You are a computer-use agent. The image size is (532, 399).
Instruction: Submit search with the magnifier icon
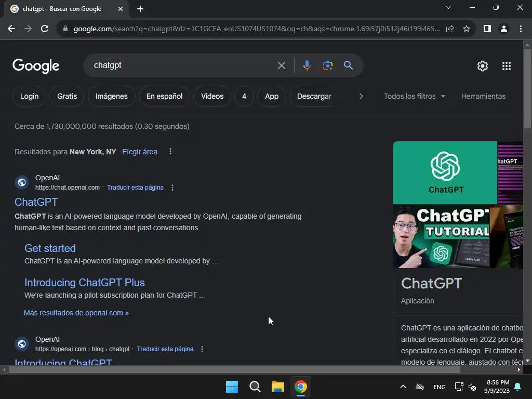click(349, 65)
